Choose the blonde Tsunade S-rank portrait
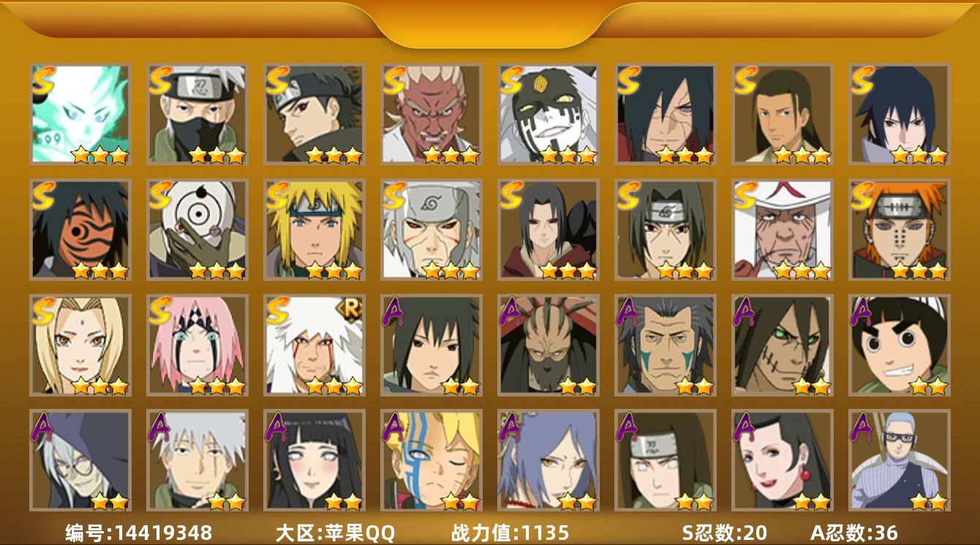The image size is (980, 545). tap(80, 345)
